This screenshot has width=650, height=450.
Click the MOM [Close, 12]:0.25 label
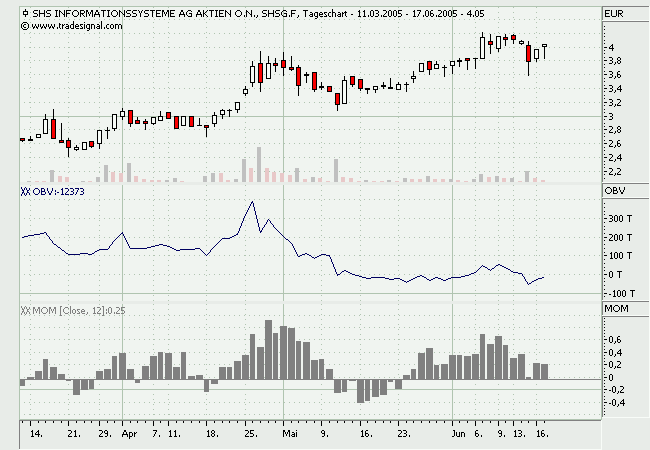(x=79, y=310)
